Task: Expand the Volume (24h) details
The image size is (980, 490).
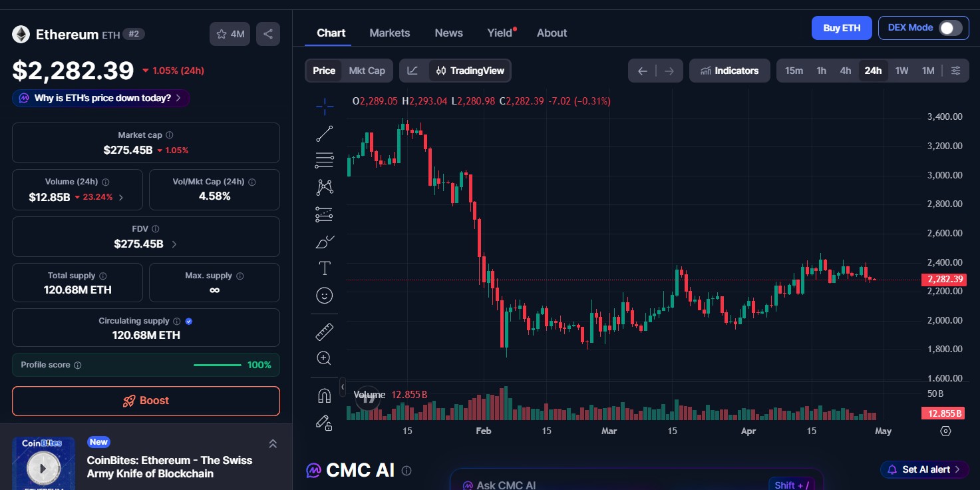Action: point(121,197)
